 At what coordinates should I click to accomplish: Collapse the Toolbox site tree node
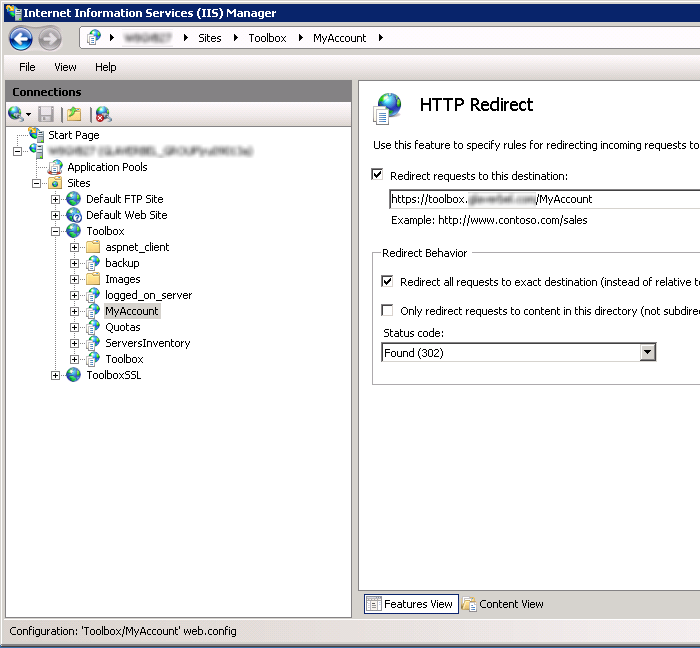pyautogui.click(x=56, y=231)
